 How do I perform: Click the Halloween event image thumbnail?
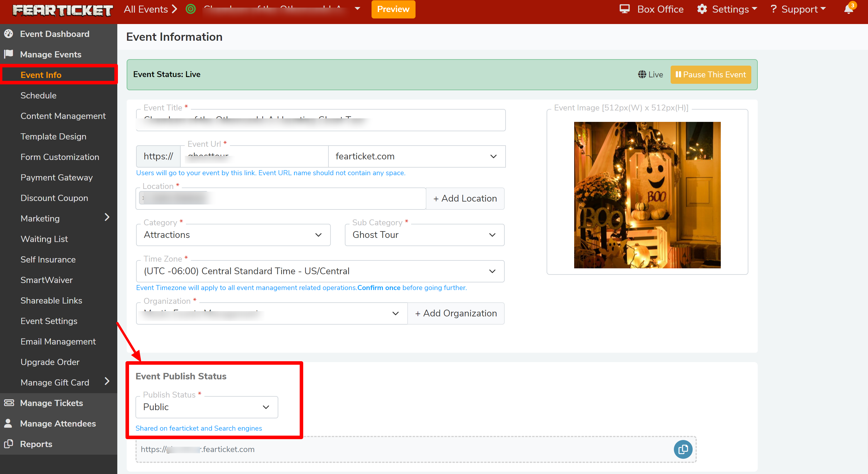[x=647, y=195]
